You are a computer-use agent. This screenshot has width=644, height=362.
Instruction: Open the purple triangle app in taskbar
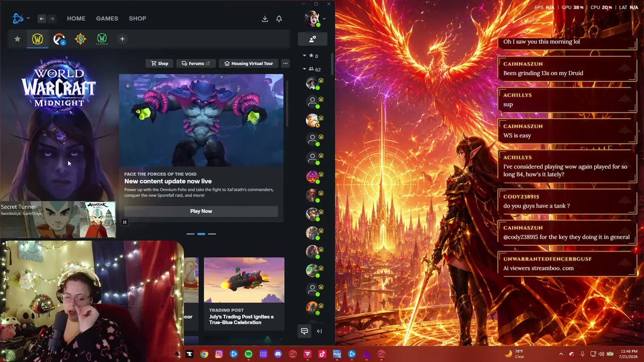pos(367,354)
